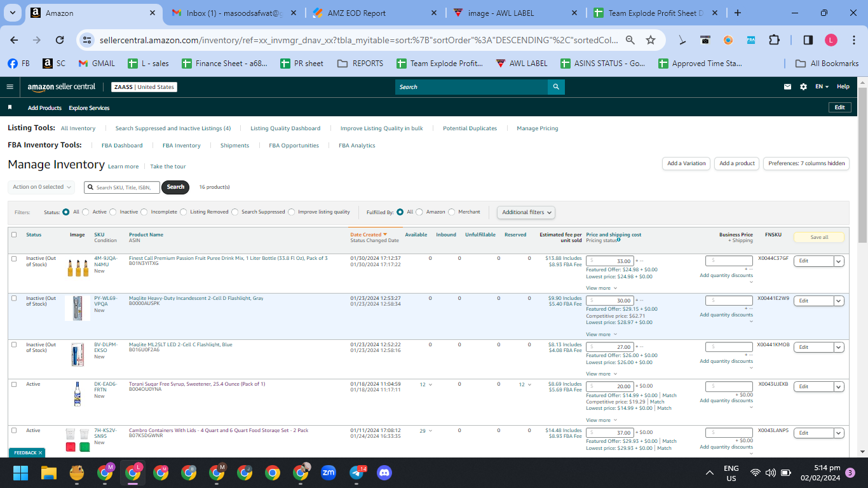Click the FBA extension icon in Chrome toolbar
Screen dimensions: 868x488
751,40
